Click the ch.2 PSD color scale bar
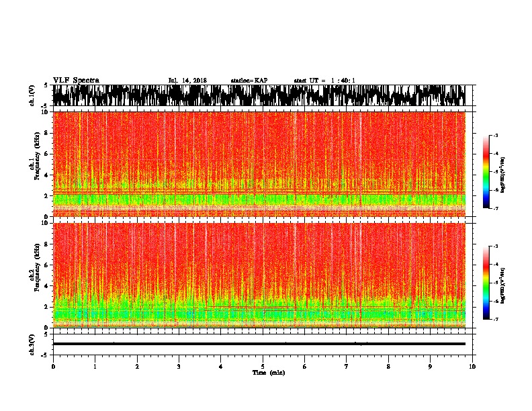The height and width of the screenshot is (411, 532). pyautogui.click(x=486, y=283)
